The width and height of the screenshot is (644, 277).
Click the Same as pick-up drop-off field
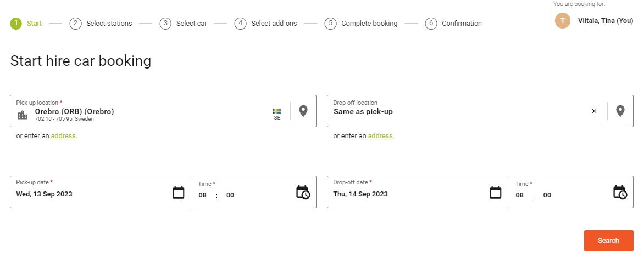tap(460, 111)
